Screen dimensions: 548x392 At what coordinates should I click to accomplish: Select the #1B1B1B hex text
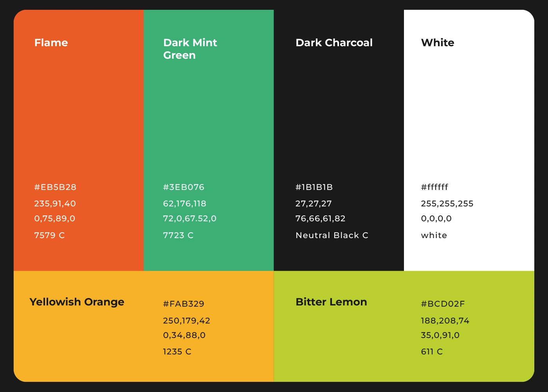coord(314,187)
